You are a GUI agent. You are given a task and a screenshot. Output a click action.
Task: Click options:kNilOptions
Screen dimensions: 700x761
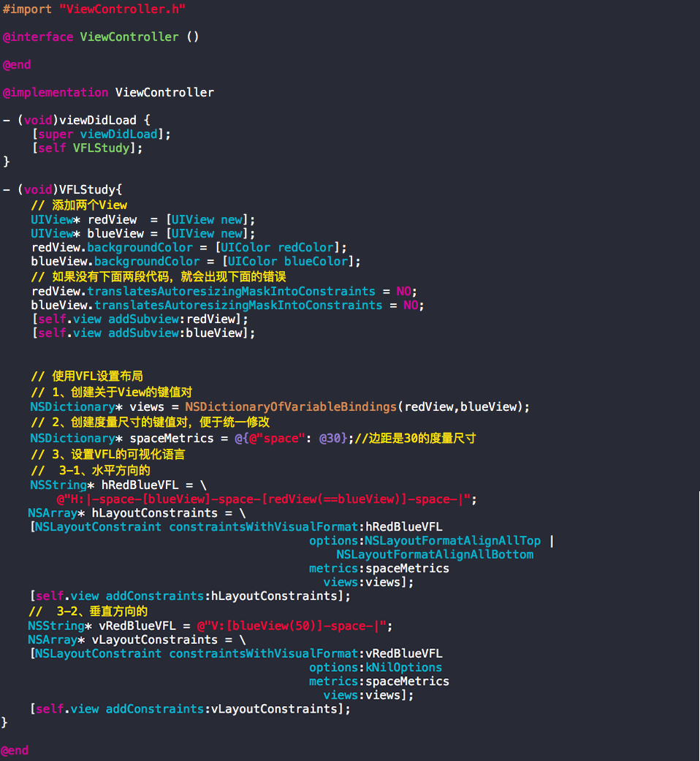[376, 668]
